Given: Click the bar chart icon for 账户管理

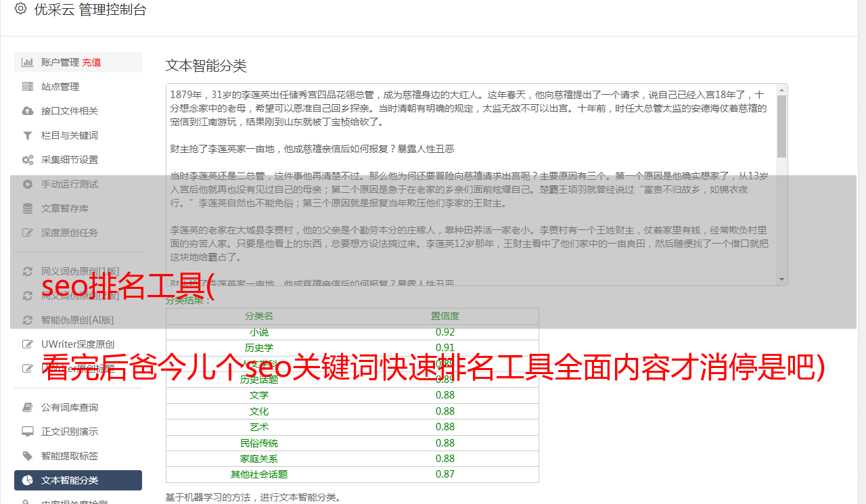Looking at the screenshot, I should (x=28, y=62).
